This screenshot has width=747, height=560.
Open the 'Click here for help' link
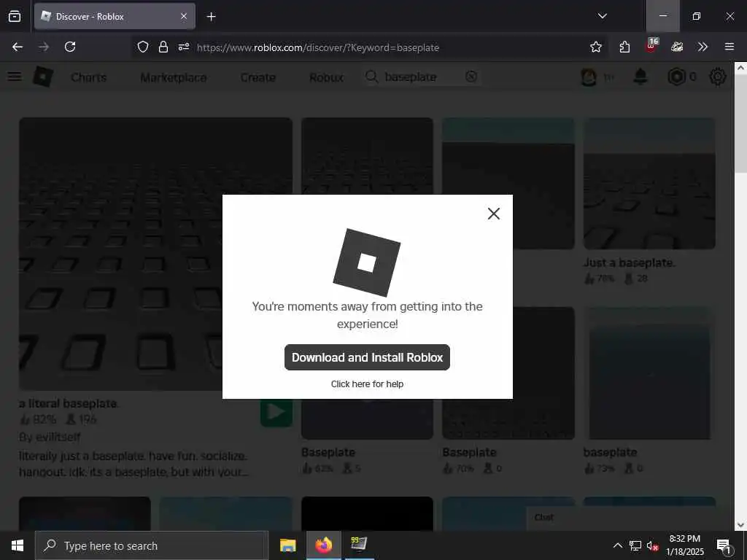coord(367,384)
